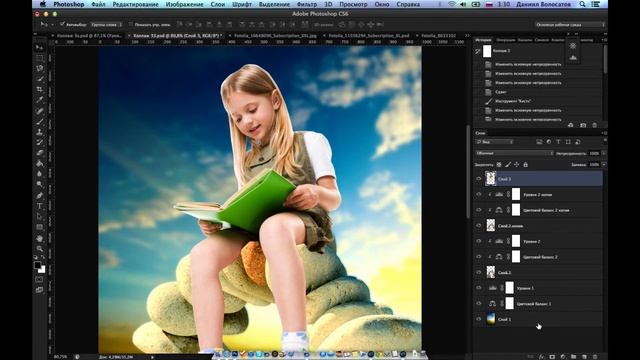Select the Lasso tool
This screenshot has height=360, width=640.
pos(40,68)
